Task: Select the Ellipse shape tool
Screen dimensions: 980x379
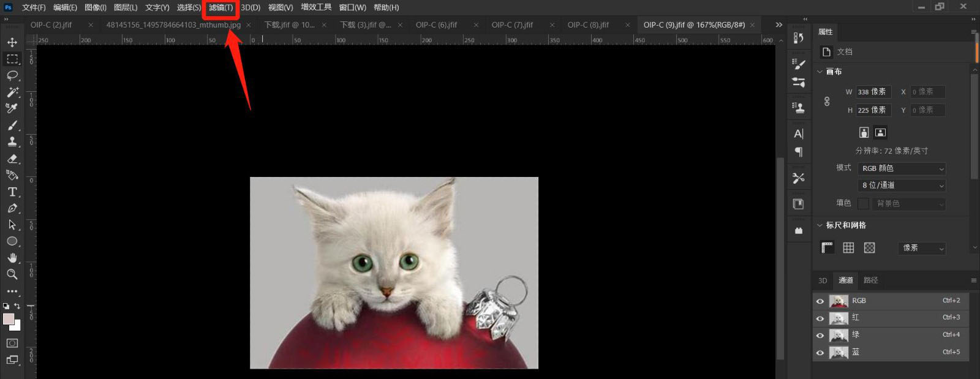Action: pos(12,241)
